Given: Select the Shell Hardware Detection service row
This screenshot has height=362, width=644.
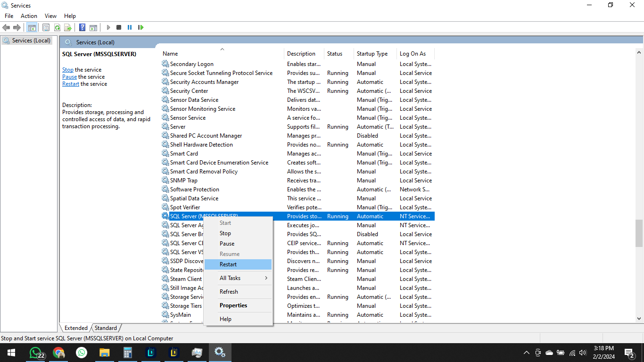Looking at the screenshot, I should [297, 144].
